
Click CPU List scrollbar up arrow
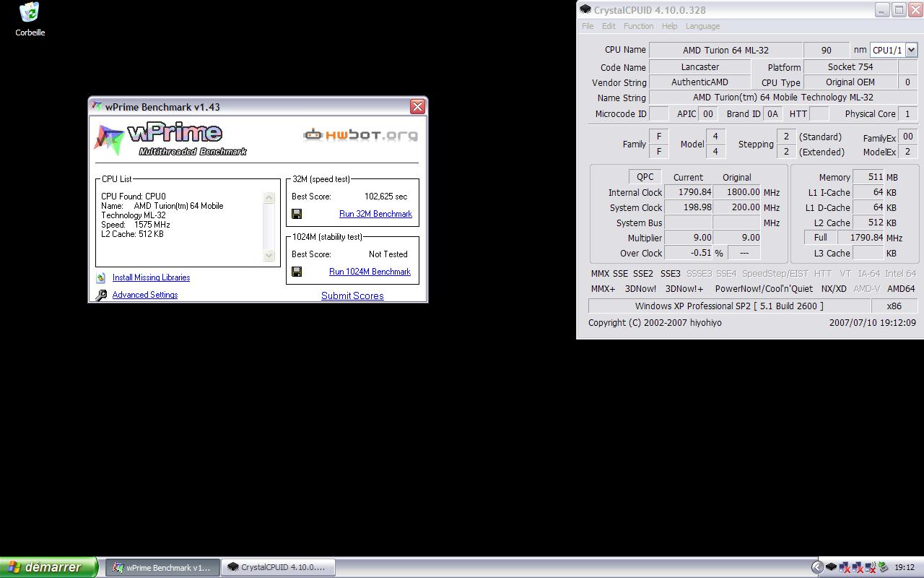pyautogui.click(x=269, y=197)
